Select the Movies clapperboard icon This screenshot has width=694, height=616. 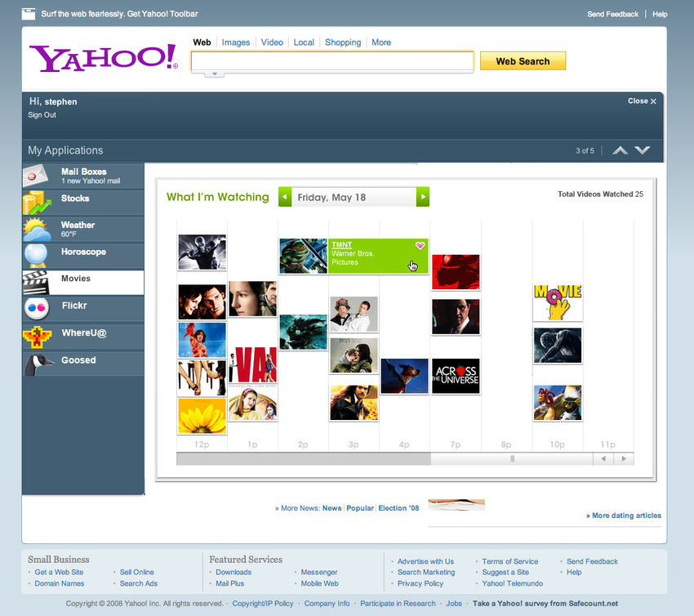click(x=35, y=283)
